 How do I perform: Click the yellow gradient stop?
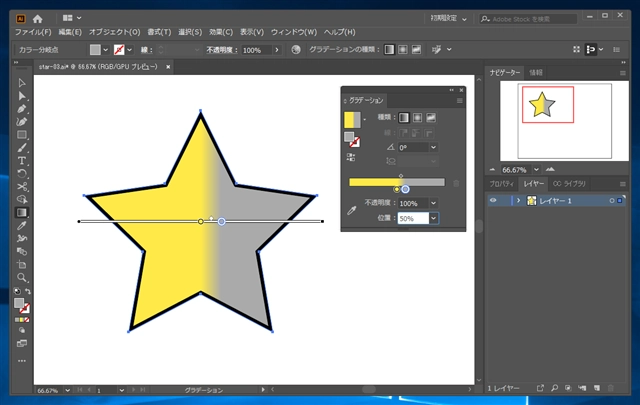(x=396, y=189)
